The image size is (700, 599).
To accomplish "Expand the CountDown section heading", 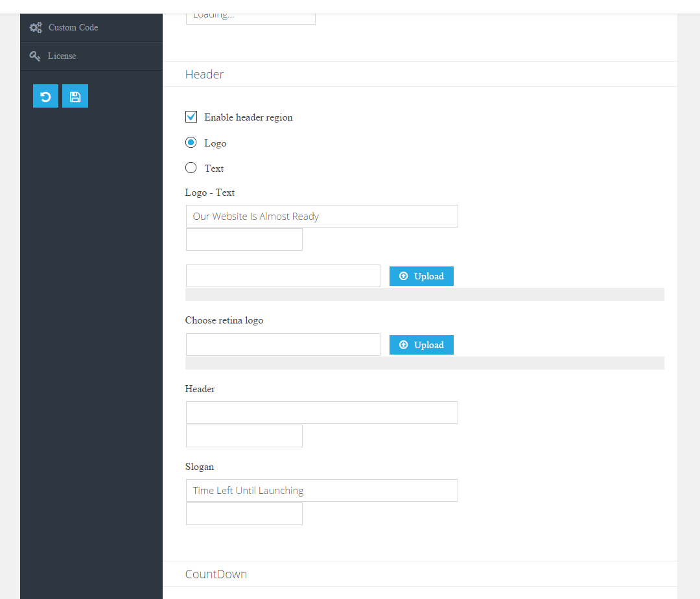I will click(x=216, y=574).
